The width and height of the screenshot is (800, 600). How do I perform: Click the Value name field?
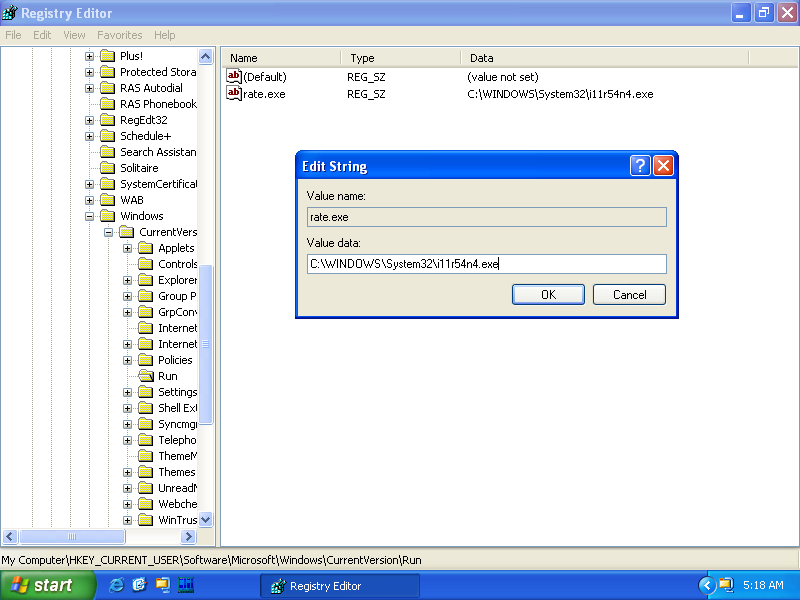pyautogui.click(x=487, y=217)
